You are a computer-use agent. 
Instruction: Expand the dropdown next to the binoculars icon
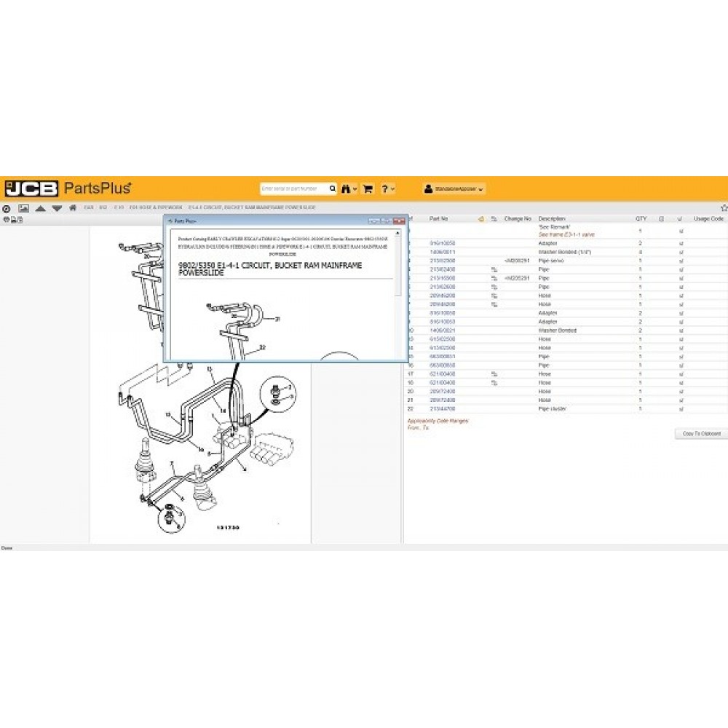tap(355, 188)
